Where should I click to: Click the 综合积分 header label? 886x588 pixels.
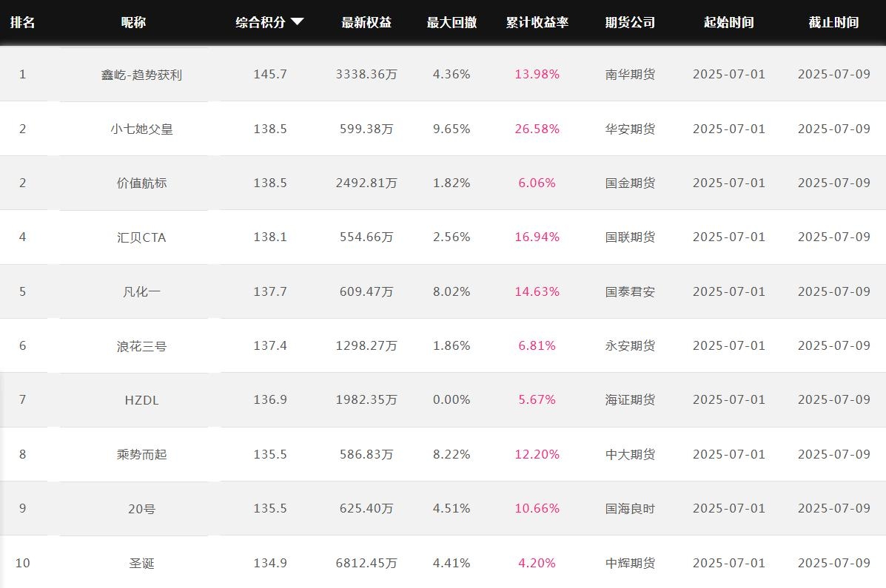click(261, 22)
